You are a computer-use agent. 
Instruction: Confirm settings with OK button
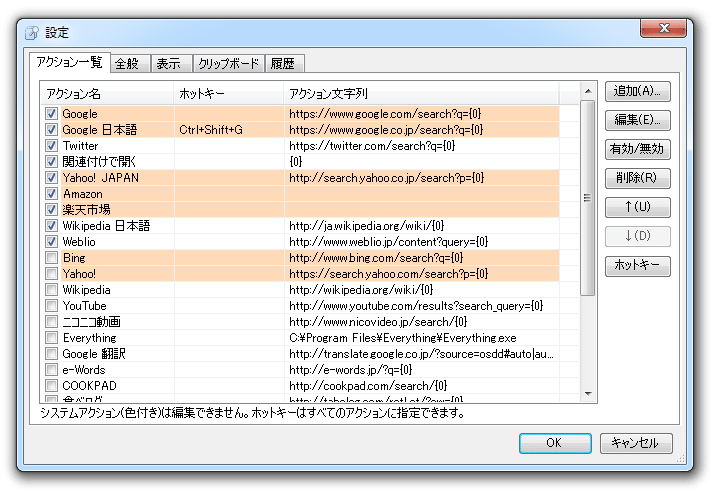pos(555,443)
